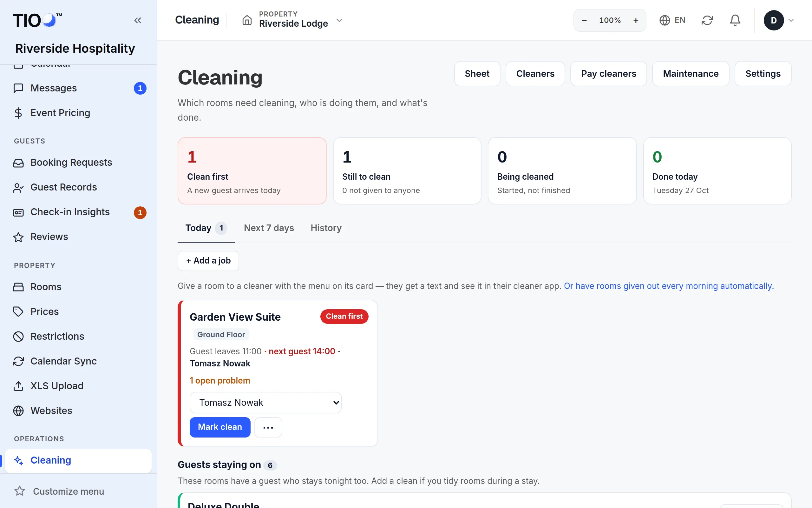
Task: Follow the link to assign rooms every morning automatically
Action: pyautogui.click(x=669, y=286)
